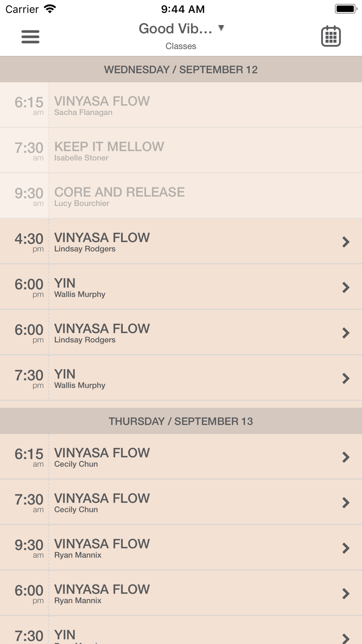The width and height of the screenshot is (362, 644).
Task: Select the 6:15 am Sacha Flanagan class
Action: (181, 105)
